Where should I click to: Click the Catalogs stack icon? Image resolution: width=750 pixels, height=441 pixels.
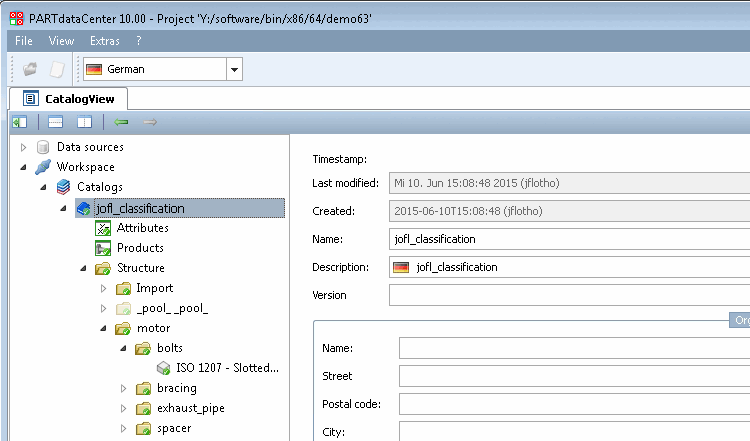point(63,187)
